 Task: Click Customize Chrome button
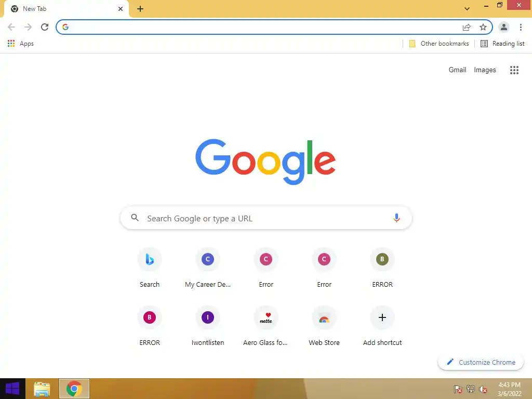(x=481, y=362)
